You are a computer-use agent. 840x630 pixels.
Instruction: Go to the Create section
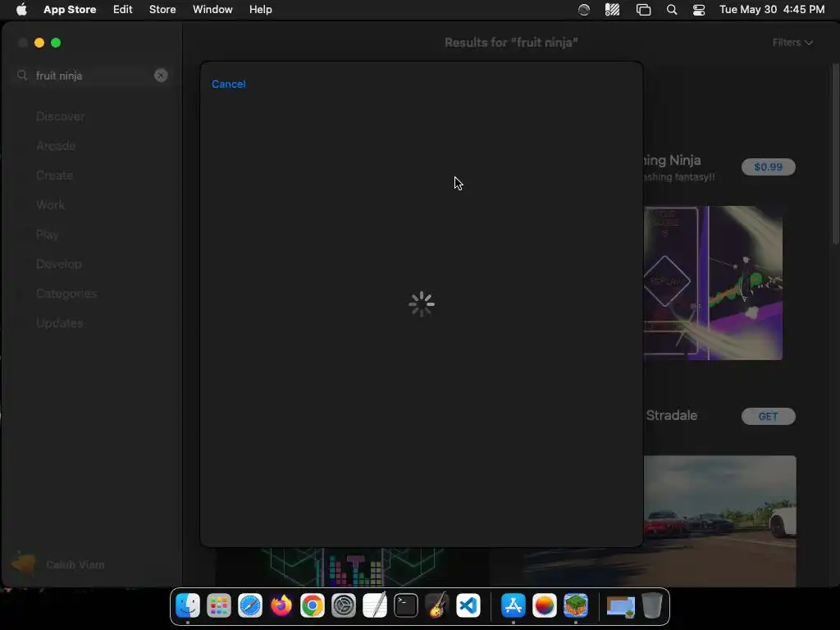coord(55,176)
